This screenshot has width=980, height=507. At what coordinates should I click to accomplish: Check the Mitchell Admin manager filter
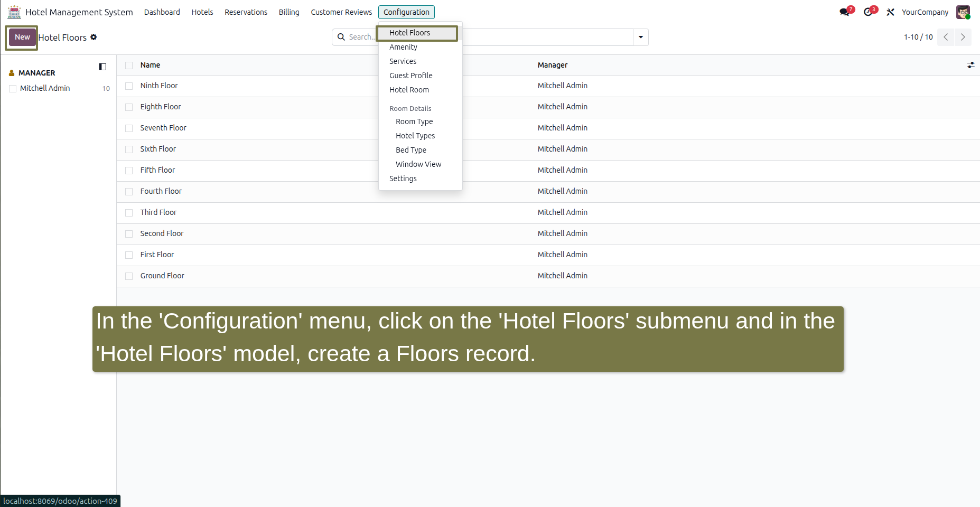click(13, 89)
